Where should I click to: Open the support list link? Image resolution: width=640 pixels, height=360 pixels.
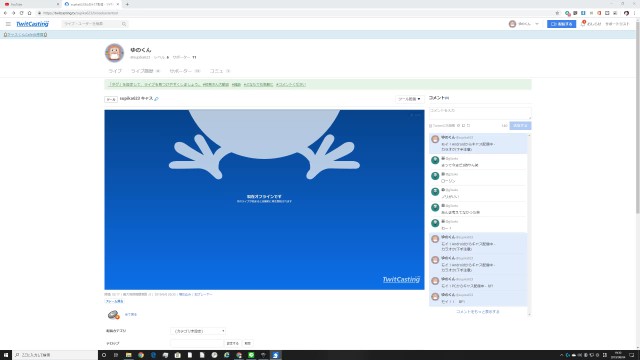pyautogui.click(x=617, y=24)
